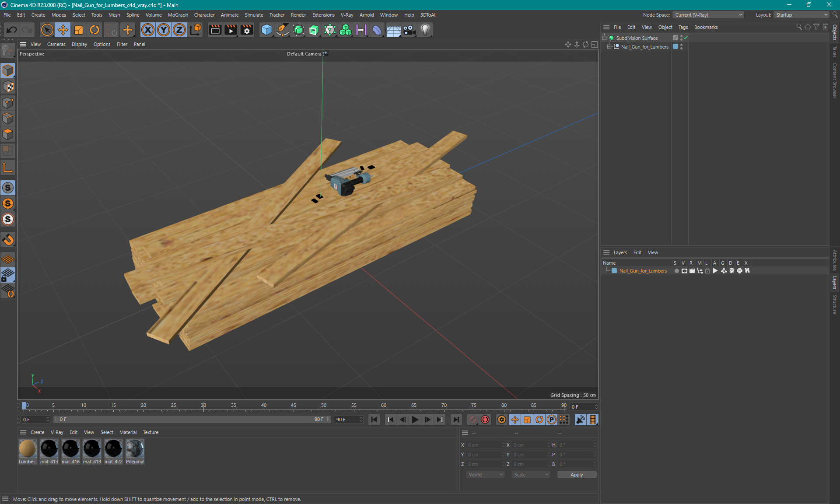Enable Polygons mode in left sidebar

pyautogui.click(x=8, y=134)
